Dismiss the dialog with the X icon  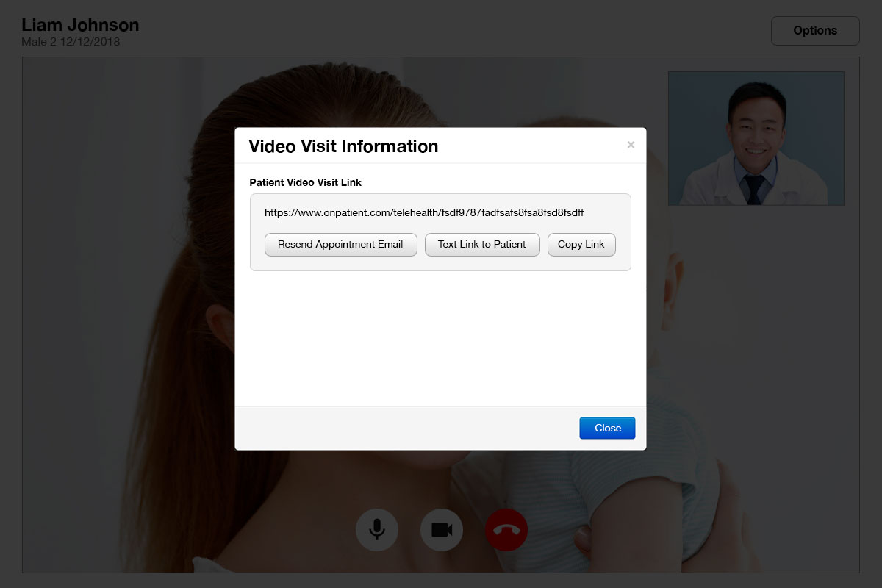point(631,146)
